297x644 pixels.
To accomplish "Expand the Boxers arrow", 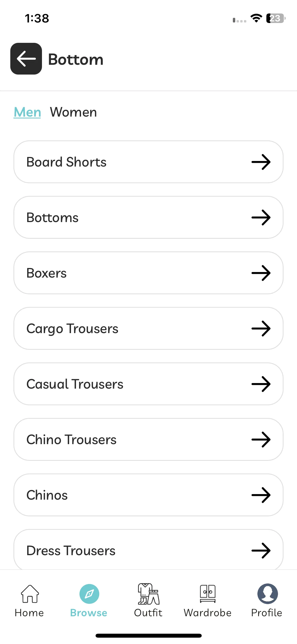I will [261, 273].
